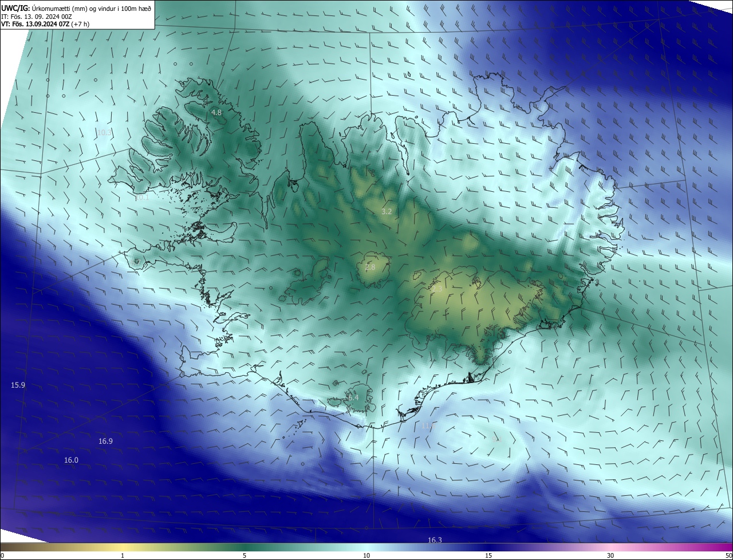Pick the bright yellow section of the colour bar
Viewport: 733px width, 560px height.
click(x=123, y=547)
